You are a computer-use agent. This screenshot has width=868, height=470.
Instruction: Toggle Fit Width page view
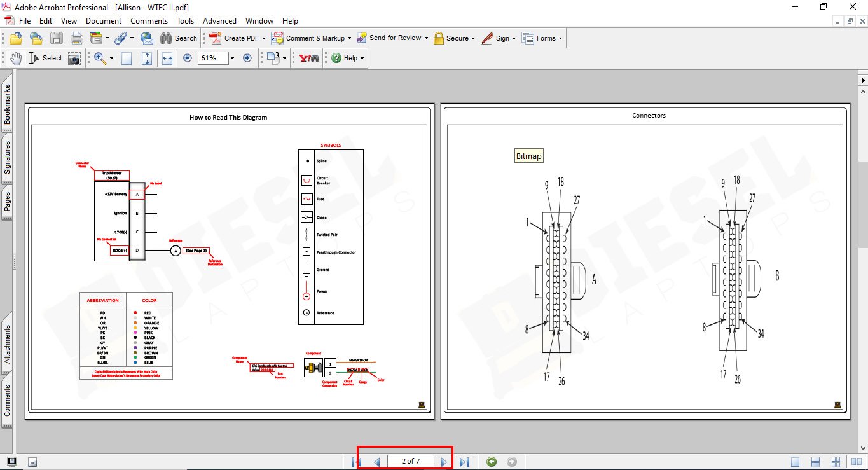click(167, 58)
